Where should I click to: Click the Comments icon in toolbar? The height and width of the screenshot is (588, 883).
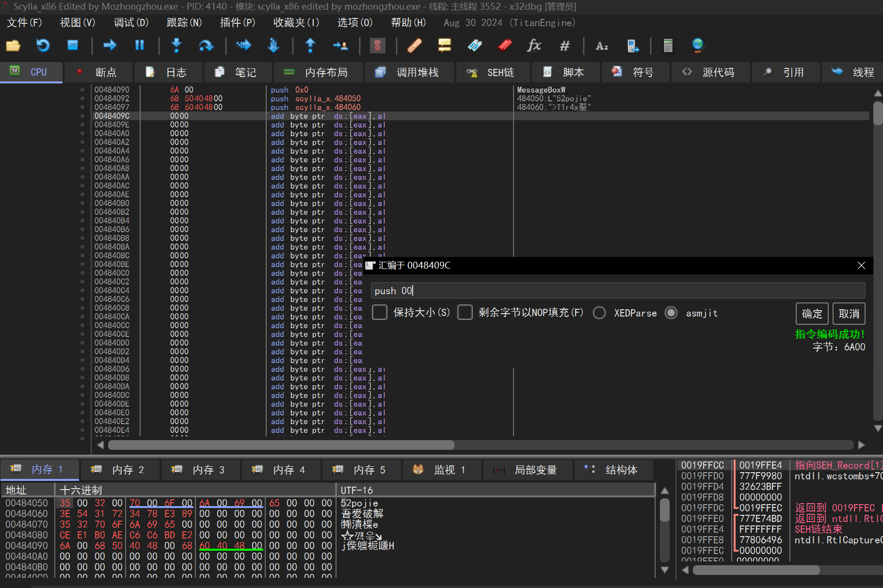tap(445, 46)
